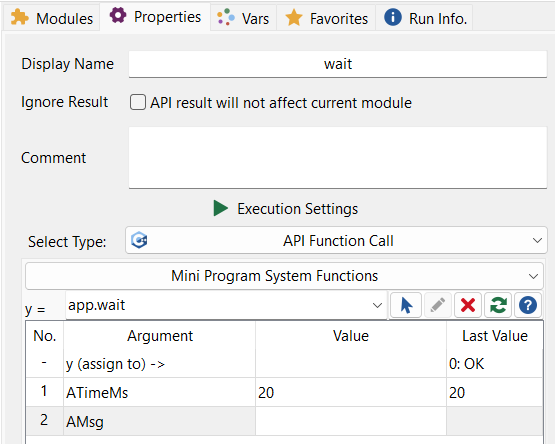
Task: Click the Last Value column header
Action: (x=494, y=336)
